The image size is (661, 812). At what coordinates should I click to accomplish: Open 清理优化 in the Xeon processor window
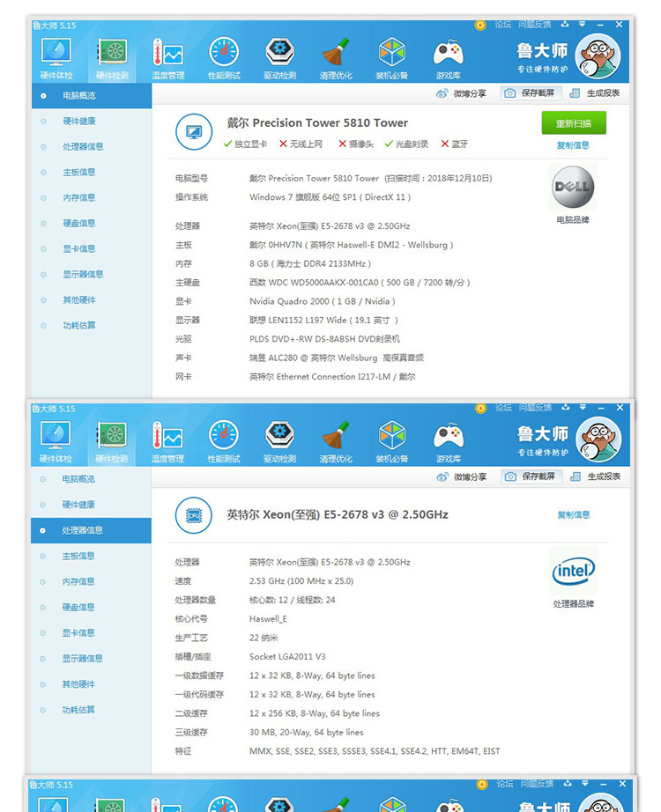click(x=336, y=442)
